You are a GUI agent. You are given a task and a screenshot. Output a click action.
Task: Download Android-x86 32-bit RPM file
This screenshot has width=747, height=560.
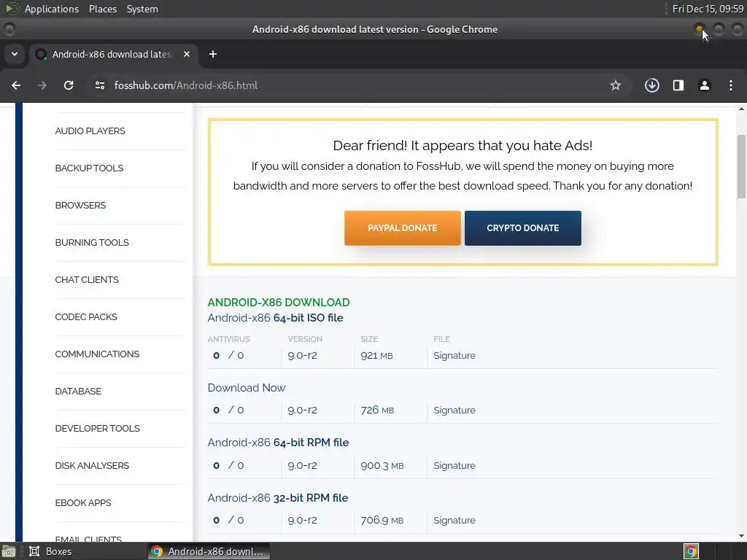click(x=278, y=497)
